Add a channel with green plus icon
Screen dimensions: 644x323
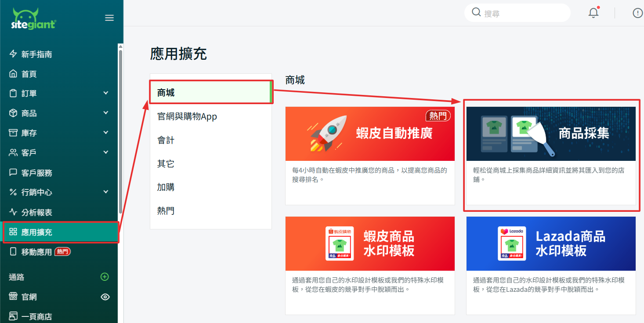tap(105, 277)
